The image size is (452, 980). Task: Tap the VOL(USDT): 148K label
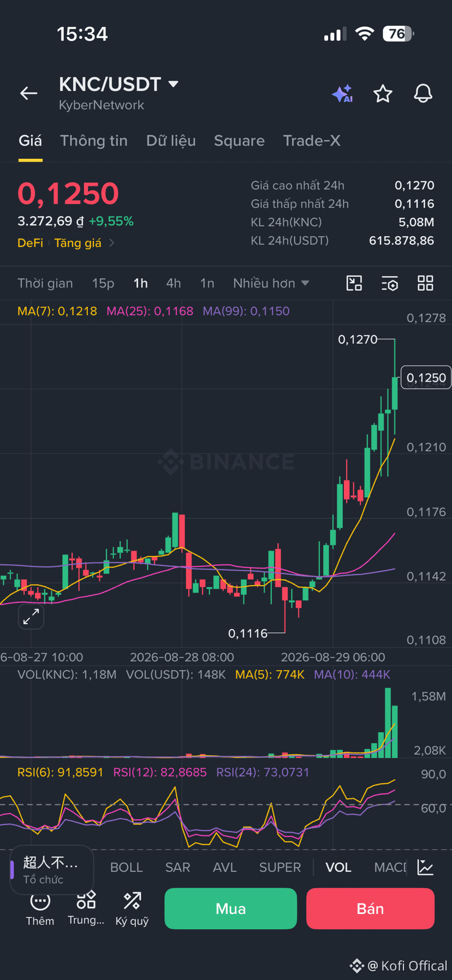pos(176,674)
